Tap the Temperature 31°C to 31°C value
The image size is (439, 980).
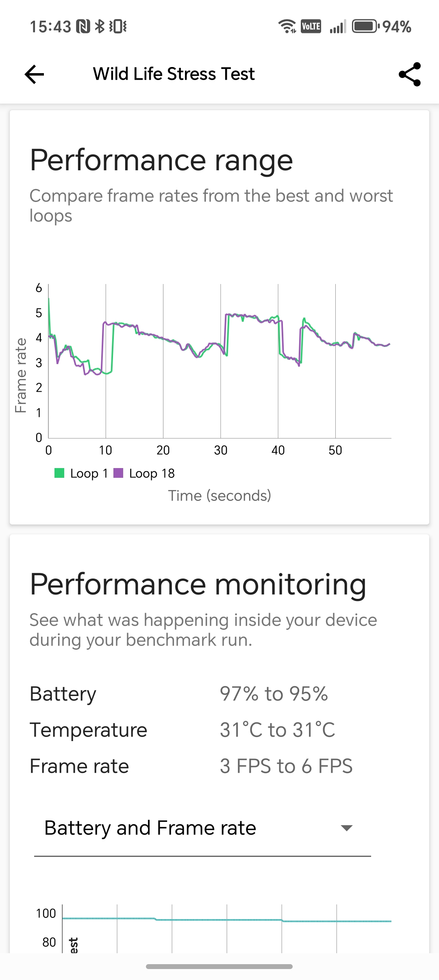coord(277,730)
